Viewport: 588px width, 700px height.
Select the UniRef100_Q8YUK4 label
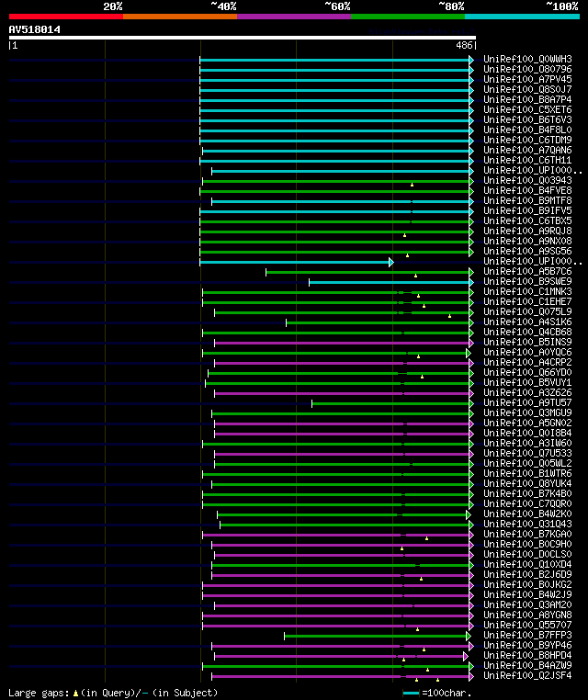click(x=527, y=484)
